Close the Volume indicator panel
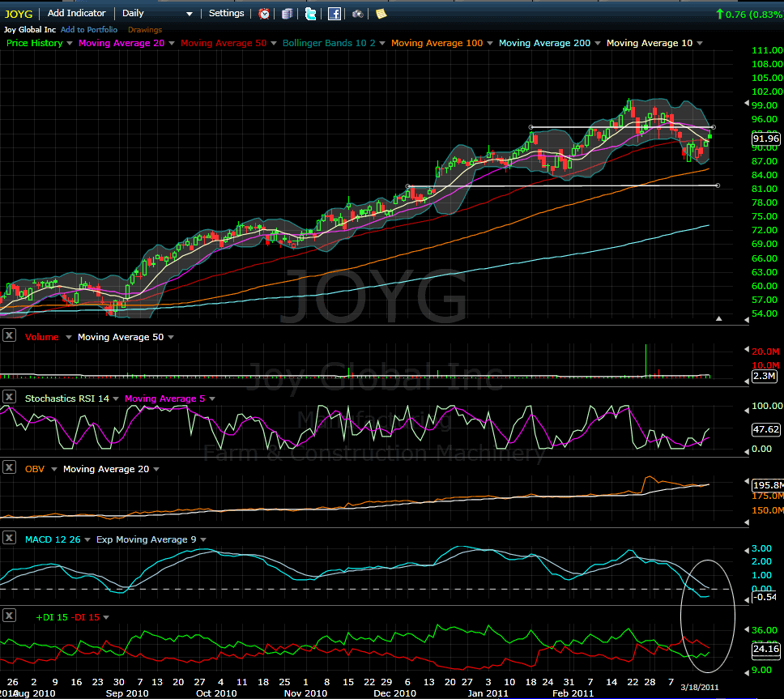 [x=9, y=335]
